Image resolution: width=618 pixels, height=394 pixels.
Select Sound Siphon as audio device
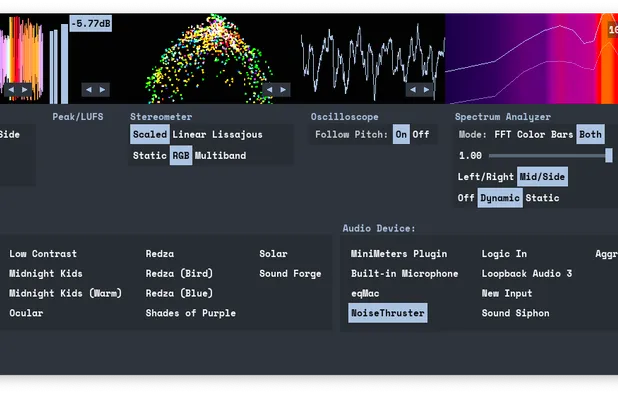coord(516,313)
